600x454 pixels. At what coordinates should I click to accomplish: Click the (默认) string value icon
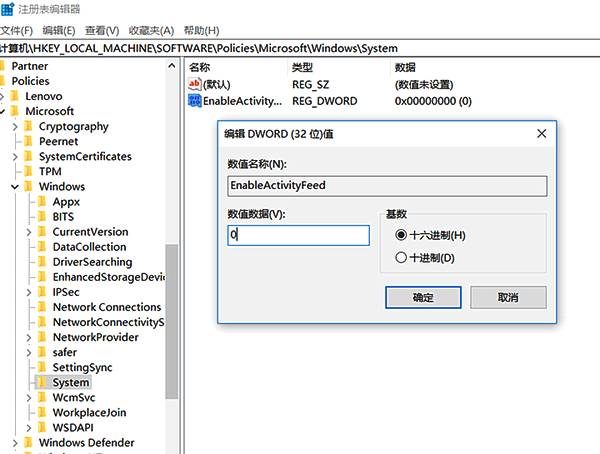tap(194, 84)
